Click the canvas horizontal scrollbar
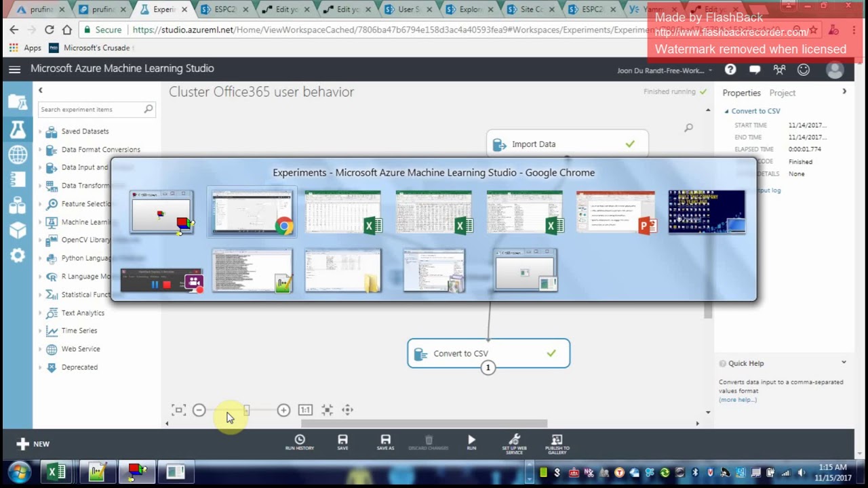 (424, 424)
